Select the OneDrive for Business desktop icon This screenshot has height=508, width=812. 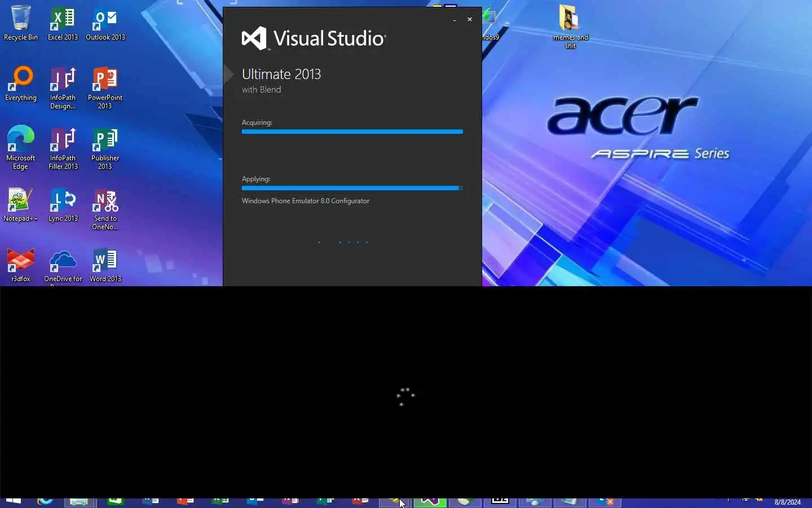[63, 267]
